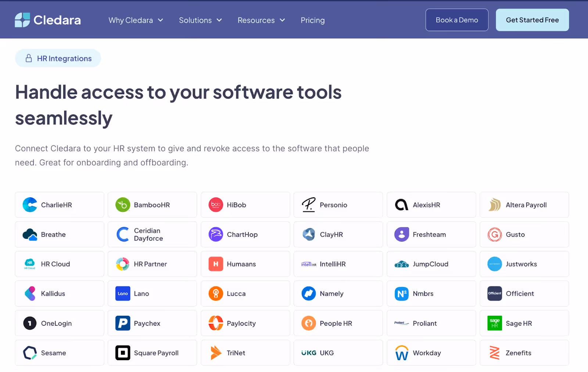The height and width of the screenshot is (372, 588).
Task: Click the HR Cloud logo icon
Action: [x=30, y=264]
